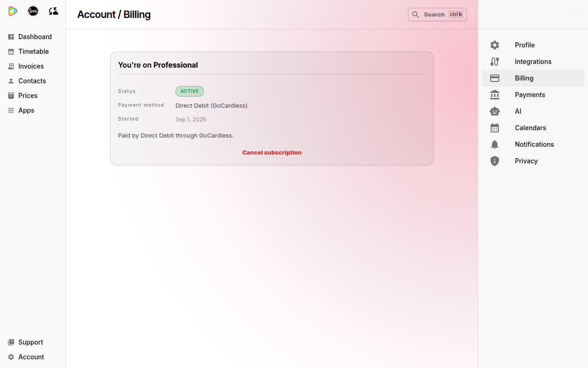The height and width of the screenshot is (368, 588).
Task: Click the Privacy shield icon
Action: click(x=495, y=161)
